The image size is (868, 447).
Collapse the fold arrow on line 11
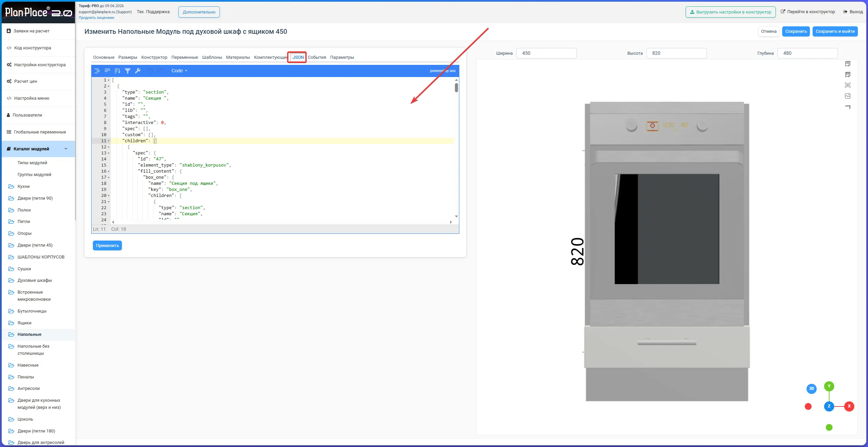[109, 141]
